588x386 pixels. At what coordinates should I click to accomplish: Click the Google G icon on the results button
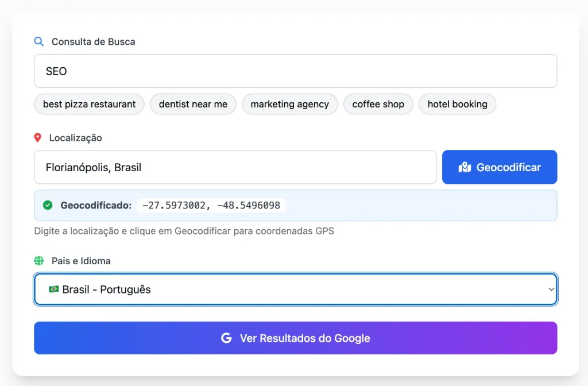[x=226, y=338]
